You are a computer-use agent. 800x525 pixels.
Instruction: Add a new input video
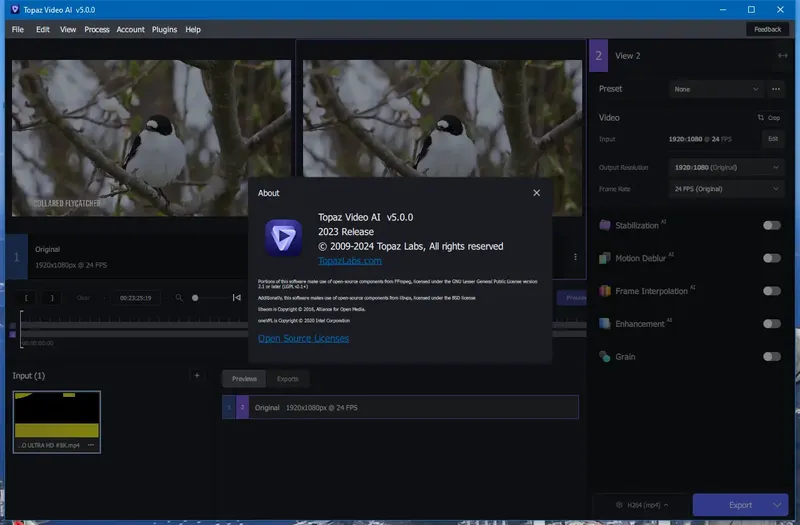point(196,376)
